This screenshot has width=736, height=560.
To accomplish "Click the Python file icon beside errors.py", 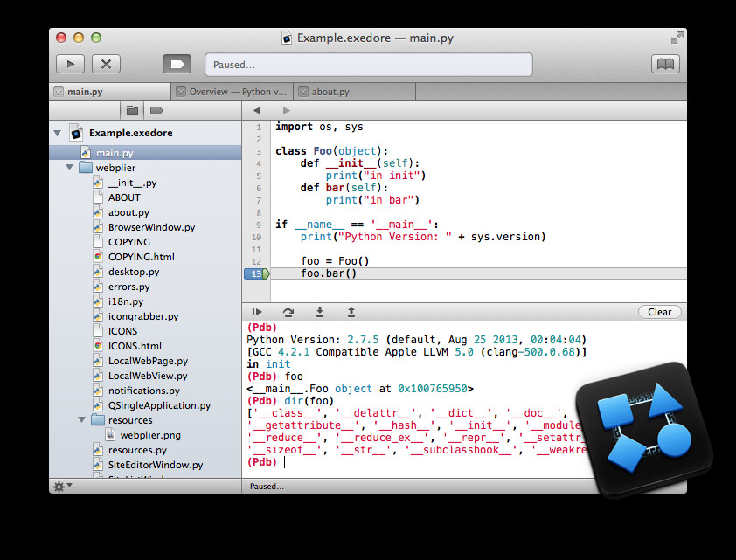I will coord(98,287).
